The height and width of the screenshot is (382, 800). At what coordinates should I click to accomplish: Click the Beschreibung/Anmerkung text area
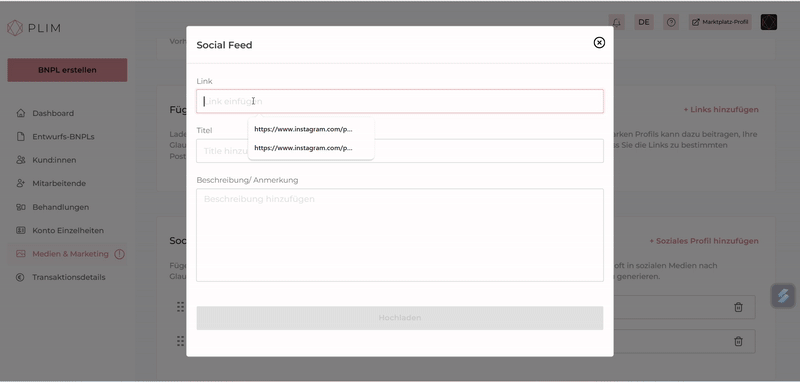[399, 235]
